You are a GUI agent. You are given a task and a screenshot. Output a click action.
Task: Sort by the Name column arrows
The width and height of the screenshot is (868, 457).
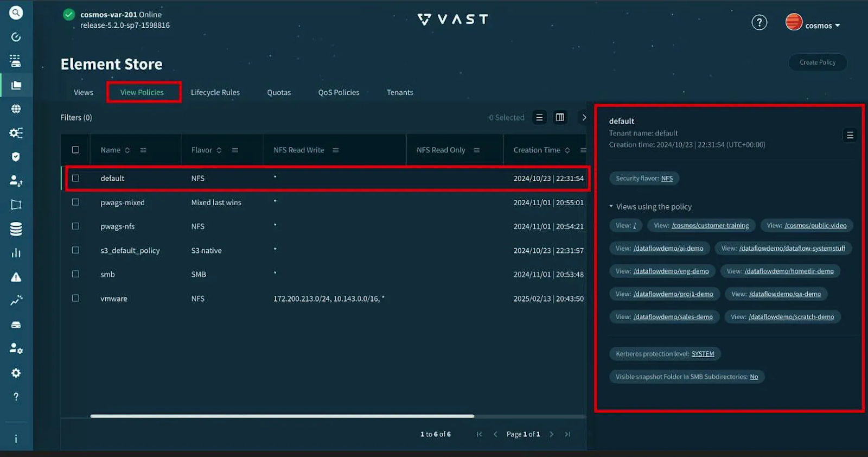click(x=127, y=150)
